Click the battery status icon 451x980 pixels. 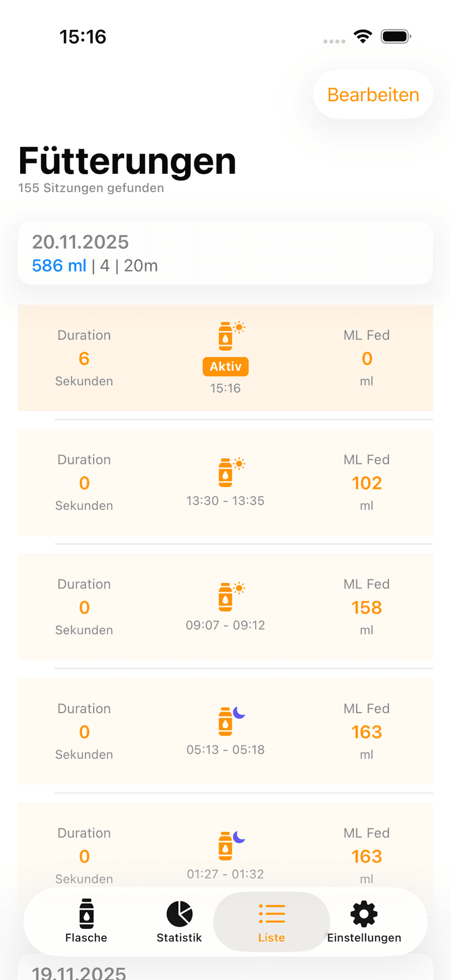point(395,36)
